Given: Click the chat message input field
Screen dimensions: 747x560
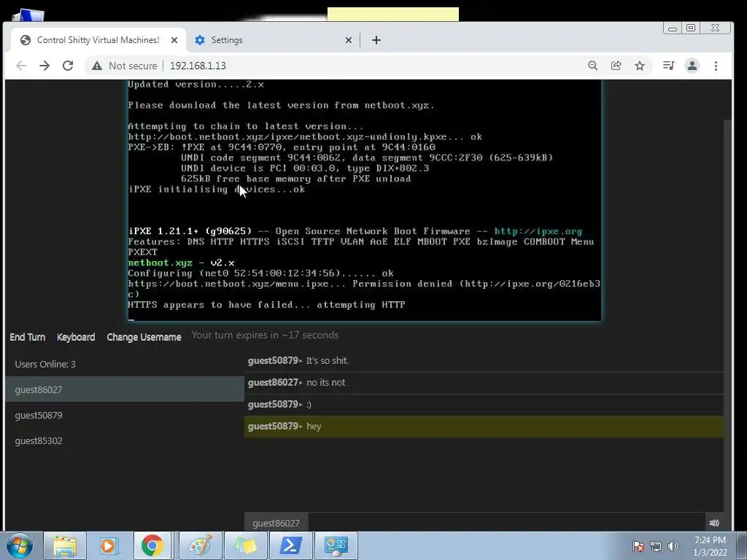Looking at the screenshot, I should coord(506,523).
